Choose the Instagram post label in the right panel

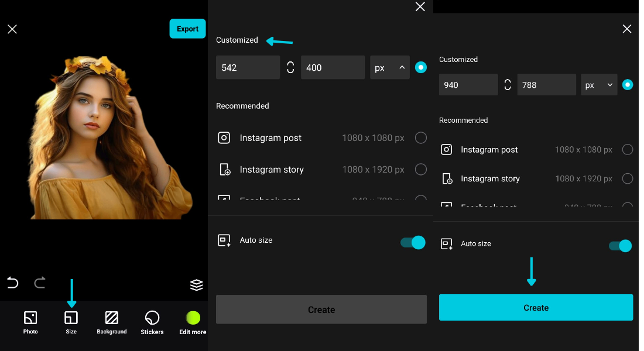pyautogui.click(x=489, y=150)
